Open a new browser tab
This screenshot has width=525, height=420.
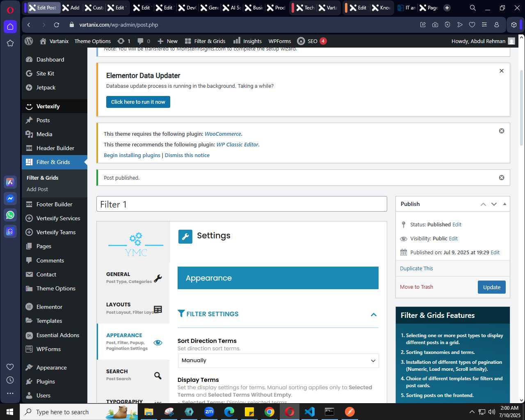[x=447, y=8]
